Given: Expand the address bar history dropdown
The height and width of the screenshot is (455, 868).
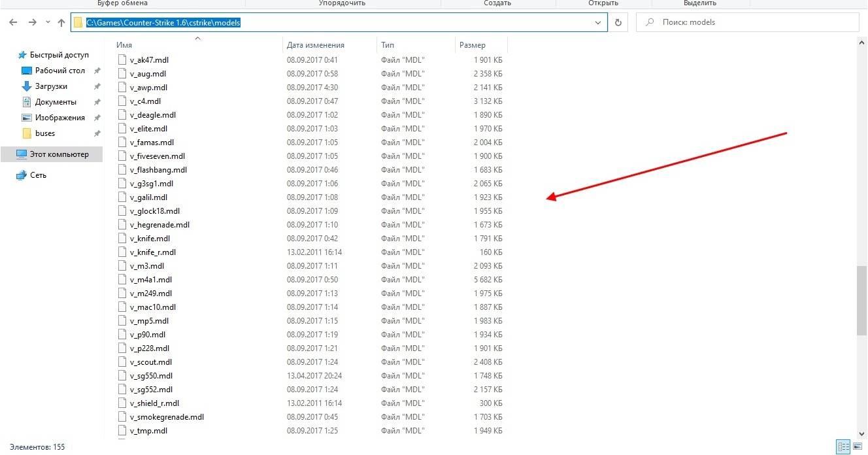Looking at the screenshot, I should click(597, 22).
